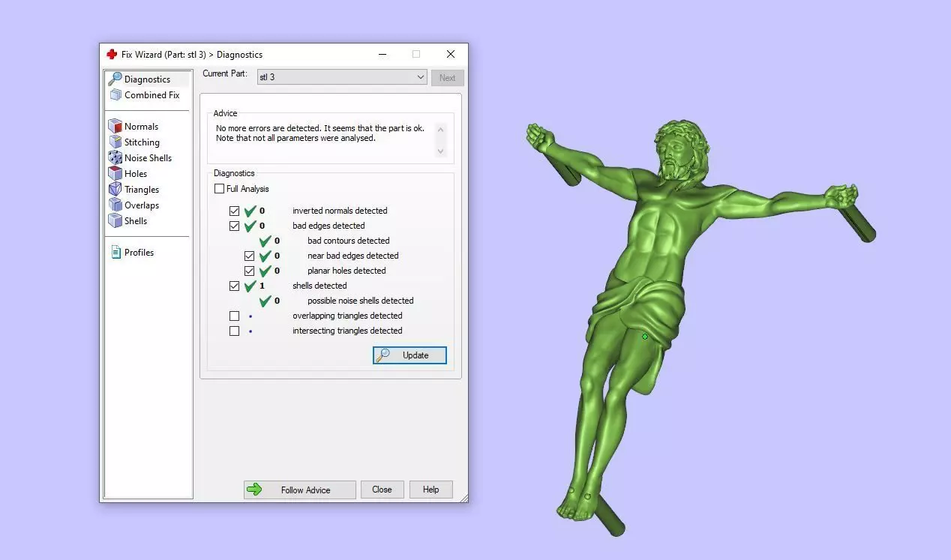Close the Fix Wizard window with X
The height and width of the screenshot is (560, 951).
coord(450,54)
